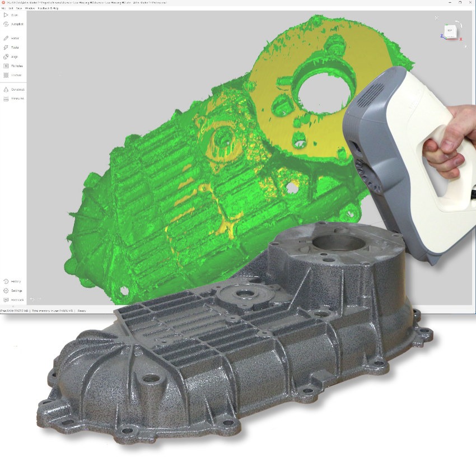476x476 pixels.
Task: Send Feedback via the sidebar icon
Action: 11,299
